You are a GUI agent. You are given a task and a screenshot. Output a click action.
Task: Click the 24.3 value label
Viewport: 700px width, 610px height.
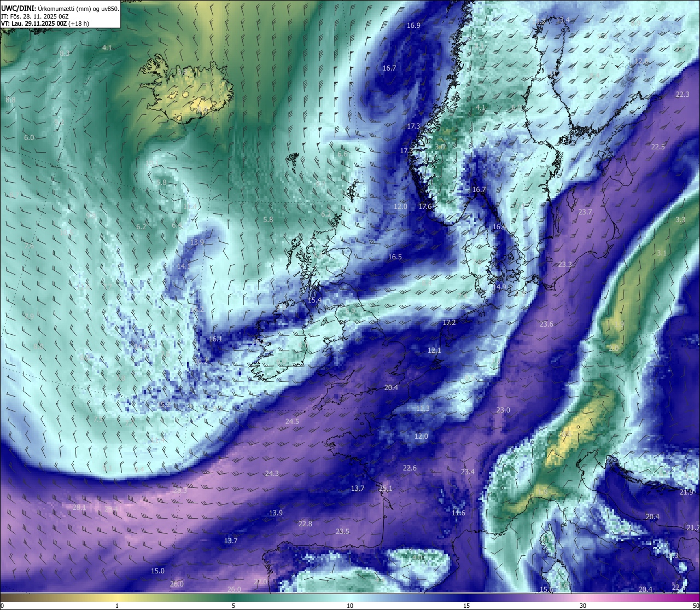272,474
